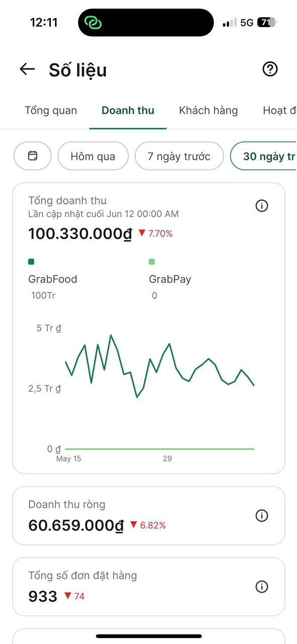Switch to the Tổng quan tab
This screenshot has width=297, height=644.
(51, 111)
